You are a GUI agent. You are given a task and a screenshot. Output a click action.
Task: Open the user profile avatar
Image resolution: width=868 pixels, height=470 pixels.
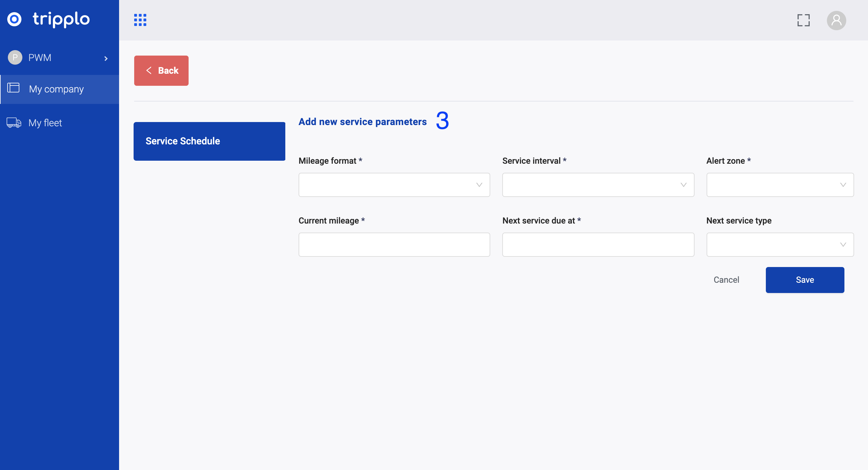pyautogui.click(x=836, y=20)
